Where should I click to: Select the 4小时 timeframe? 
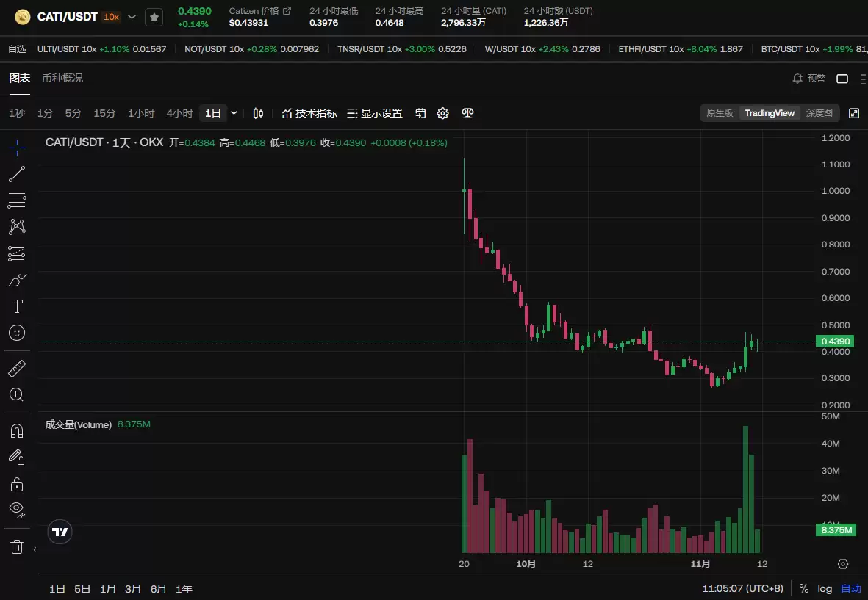179,113
